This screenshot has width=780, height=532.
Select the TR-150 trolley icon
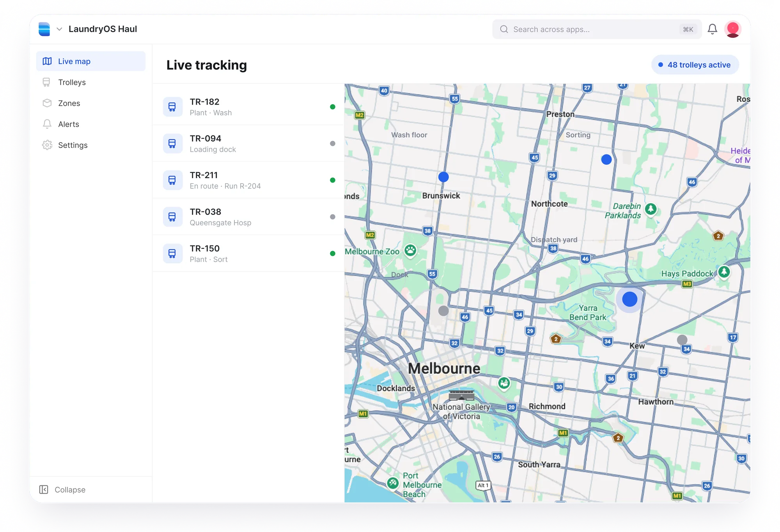pos(172,254)
